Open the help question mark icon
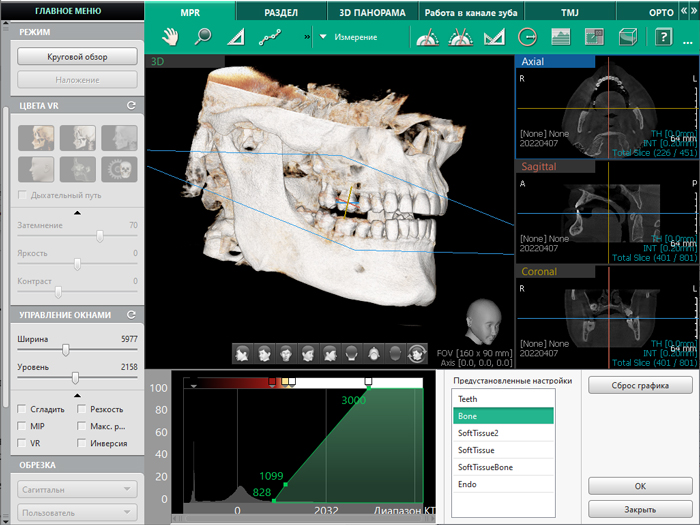 coord(662,38)
